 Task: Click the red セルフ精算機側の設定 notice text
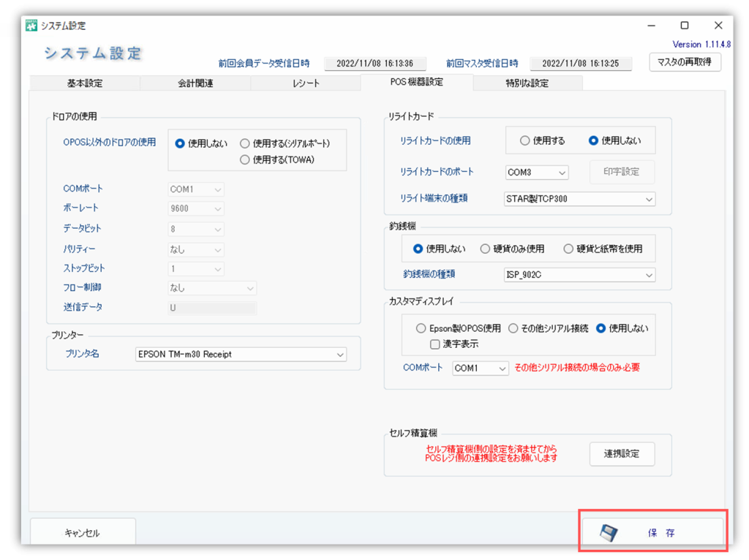pos(491,453)
